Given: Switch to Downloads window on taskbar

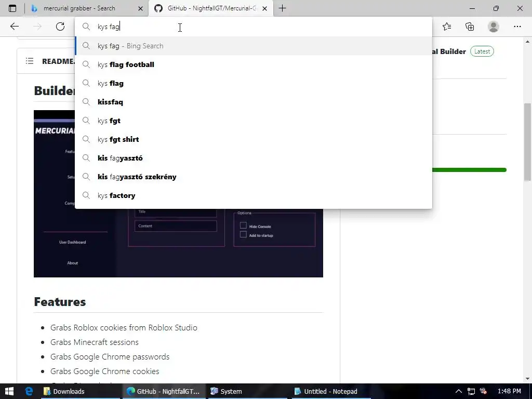Looking at the screenshot, I should tap(80, 391).
